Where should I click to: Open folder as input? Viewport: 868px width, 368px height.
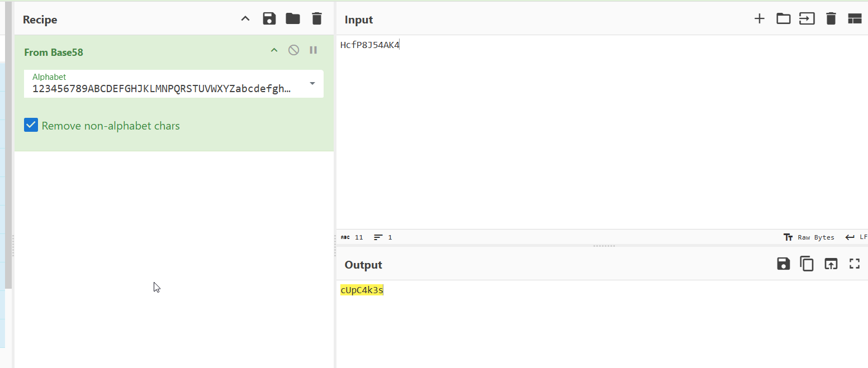[783, 19]
